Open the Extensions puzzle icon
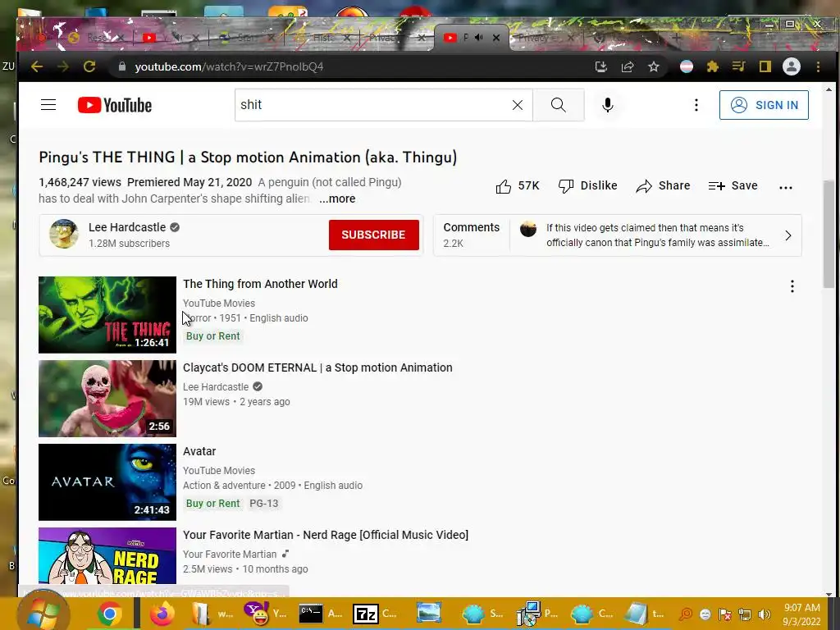 [713, 66]
